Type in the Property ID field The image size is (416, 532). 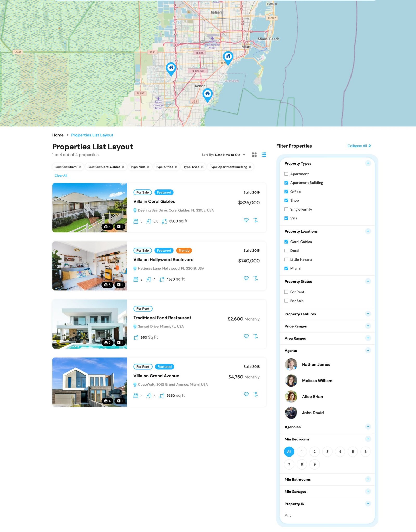(x=327, y=515)
